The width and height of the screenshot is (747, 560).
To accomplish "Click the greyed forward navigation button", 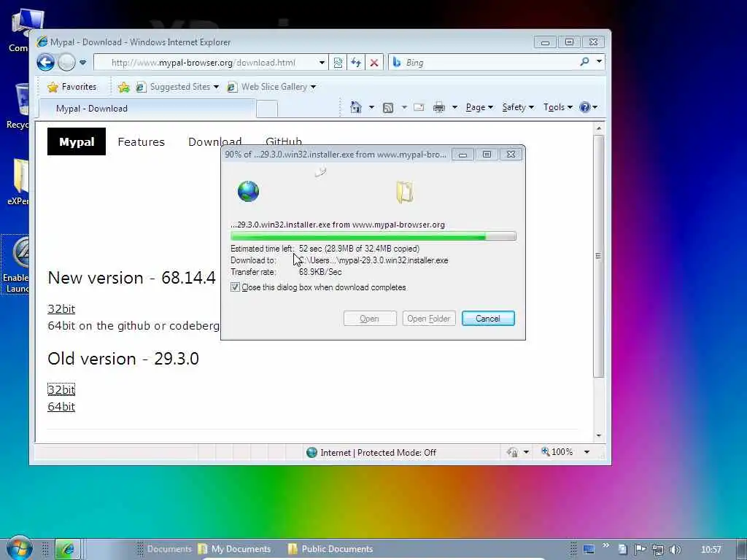I will point(66,63).
